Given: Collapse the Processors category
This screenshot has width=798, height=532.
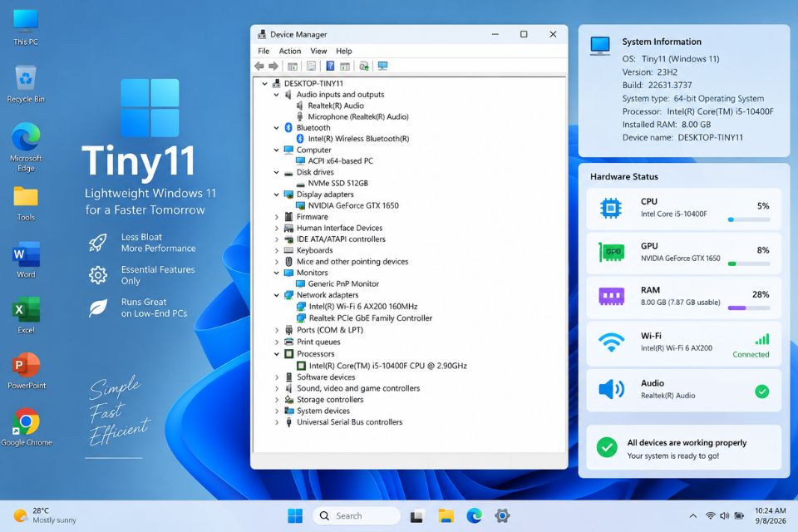Looking at the screenshot, I should click(276, 354).
